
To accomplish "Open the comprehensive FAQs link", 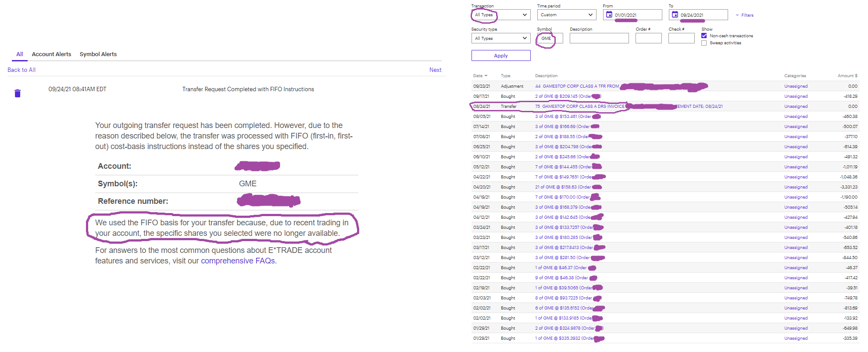I will click(238, 261).
